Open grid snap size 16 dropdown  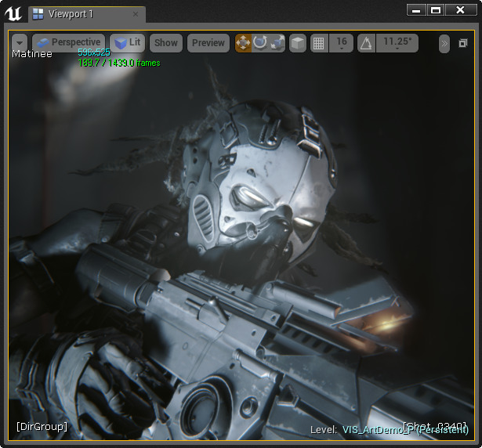pos(341,43)
